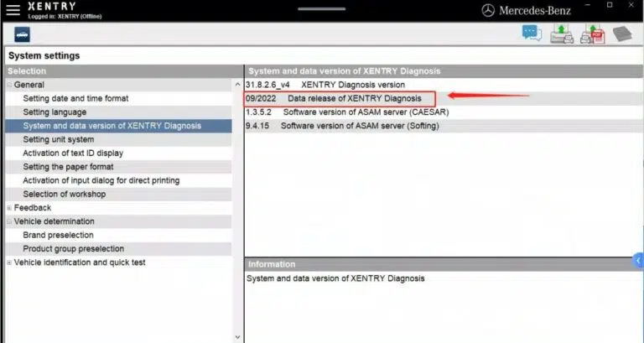Click the Mercedes-Benz star logo
The height and width of the screenshot is (343, 644).
488,10
